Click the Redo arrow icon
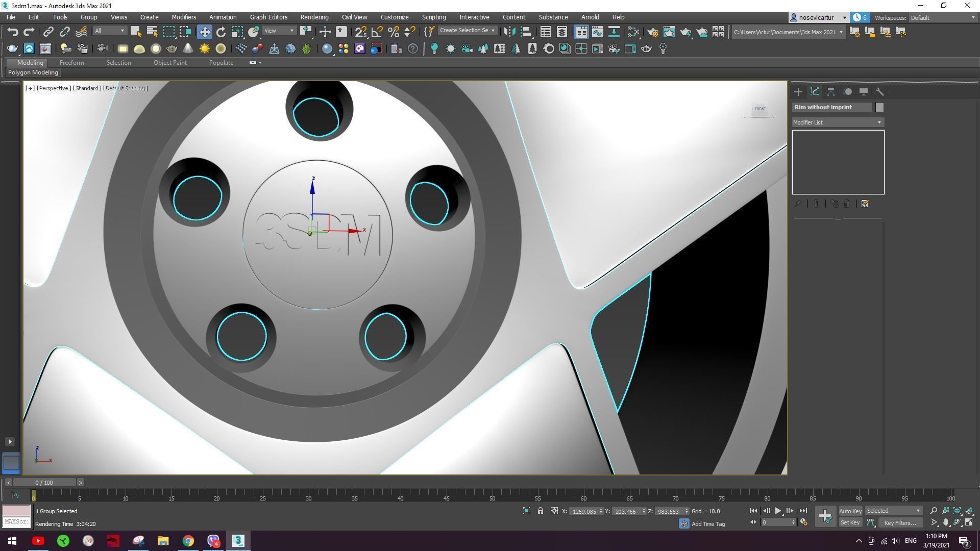This screenshot has width=980, height=551. (x=29, y=32)
